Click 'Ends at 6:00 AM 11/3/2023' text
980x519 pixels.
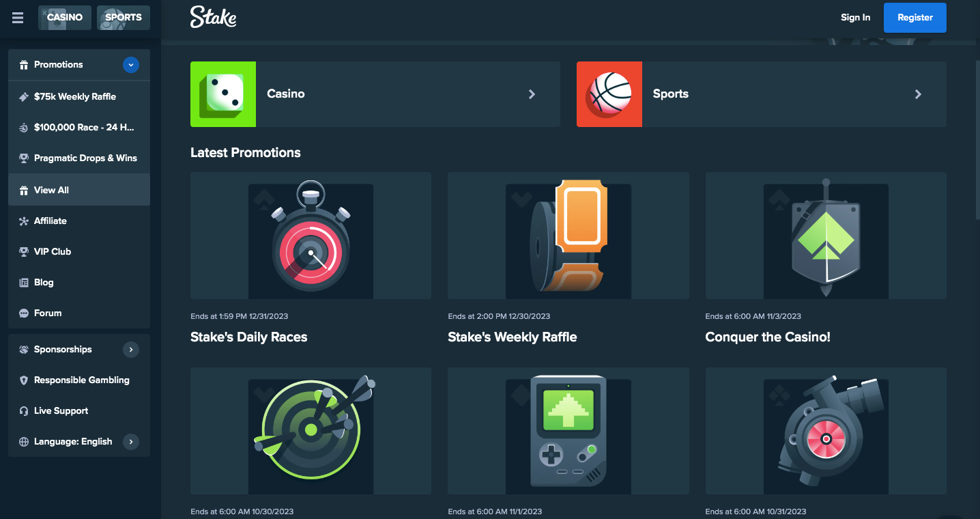coord(753,316)
